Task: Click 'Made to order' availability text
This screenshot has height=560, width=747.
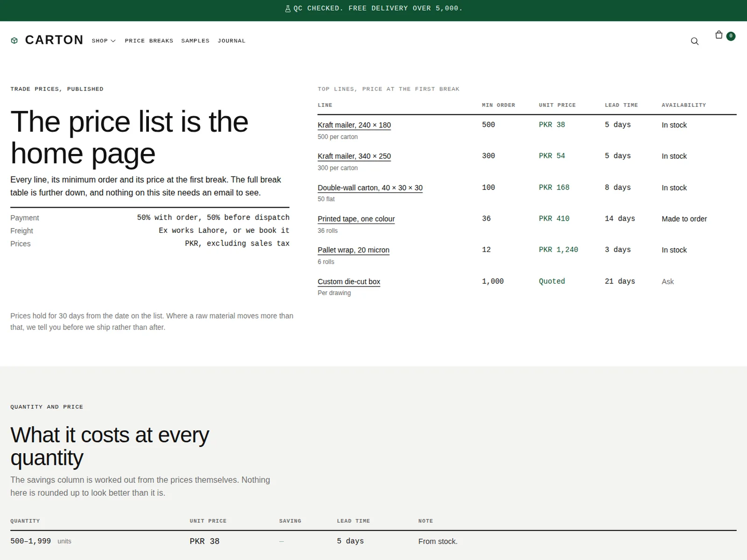Action: point(684,219)
